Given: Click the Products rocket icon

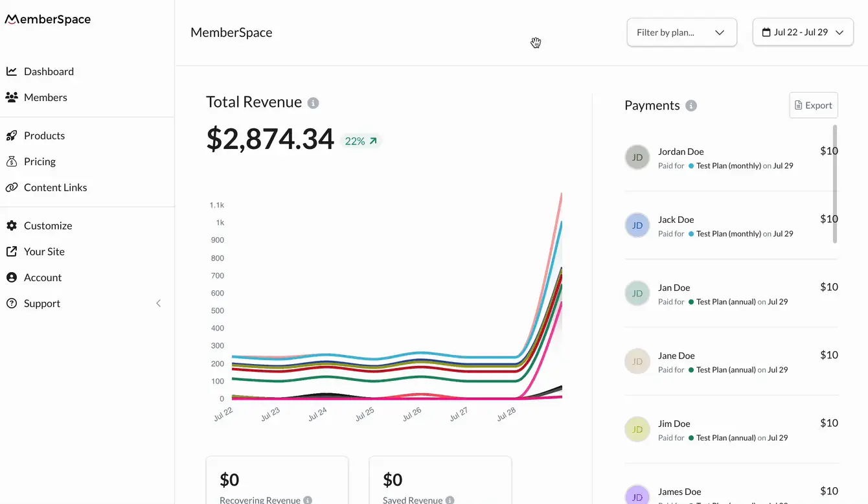Looking at the screenshot, I should click(x=12, y=135).
